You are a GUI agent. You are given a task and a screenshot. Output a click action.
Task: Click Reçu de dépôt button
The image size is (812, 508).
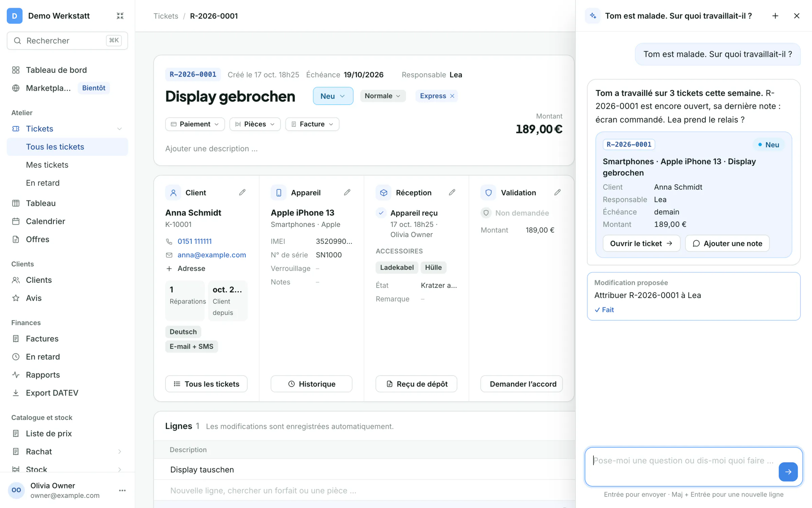(416, 384)
